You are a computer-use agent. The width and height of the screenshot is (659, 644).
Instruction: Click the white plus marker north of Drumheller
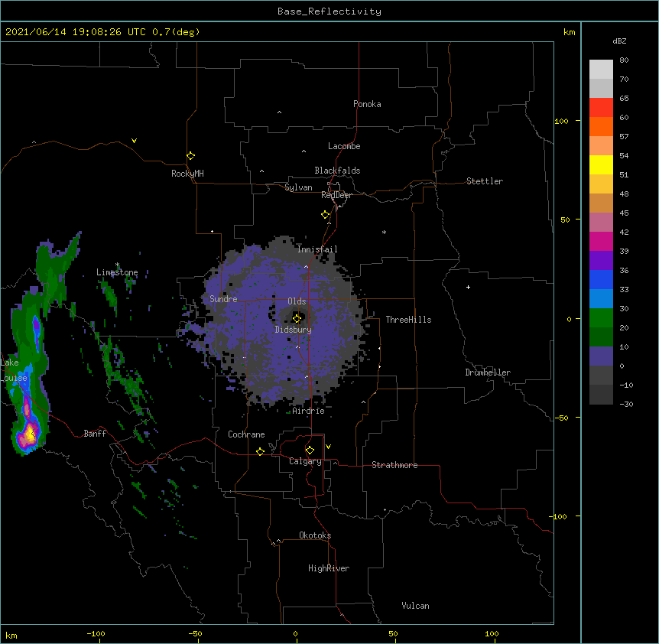[x=468, y=287]
